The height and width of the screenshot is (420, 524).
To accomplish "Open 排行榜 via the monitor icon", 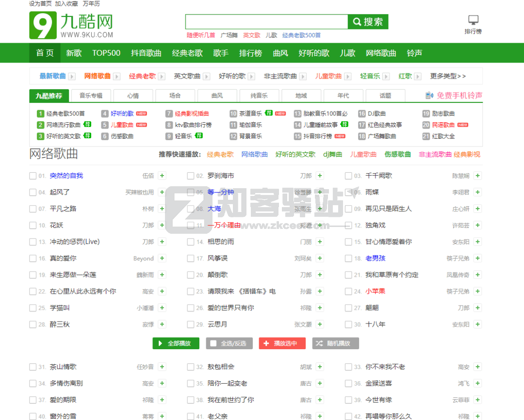I will [x=473, y=19].
